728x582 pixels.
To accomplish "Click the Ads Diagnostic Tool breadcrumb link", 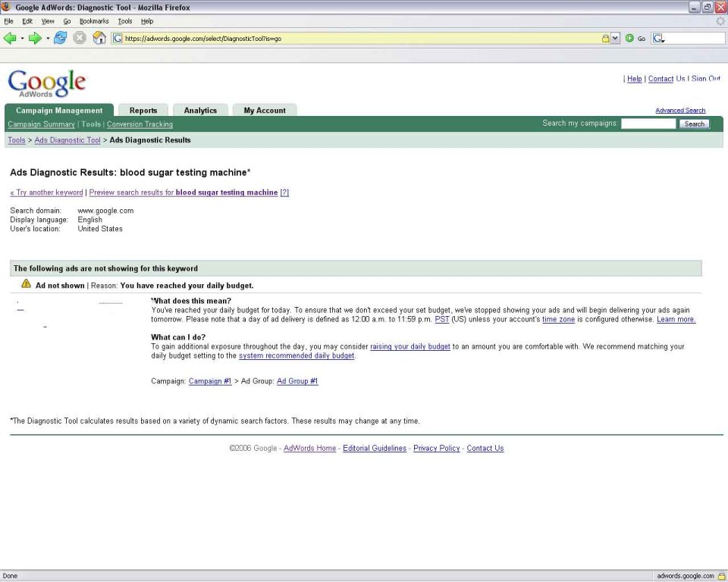I will 67,140.
